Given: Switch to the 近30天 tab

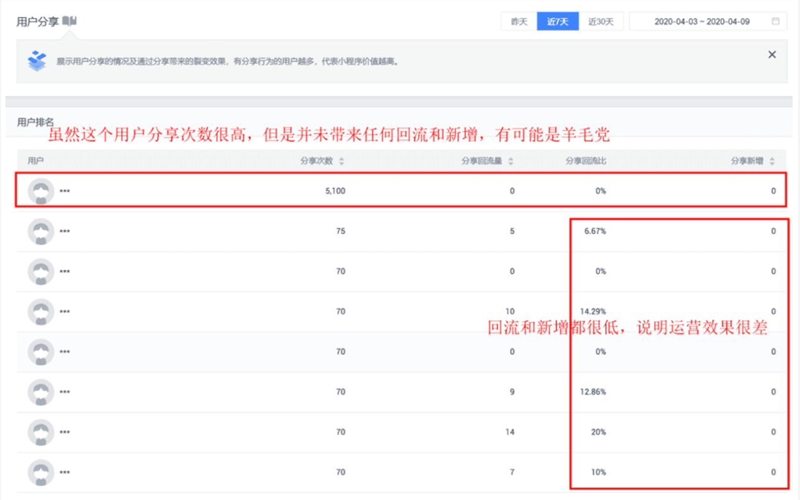Looking at the screenshot, I should (x=601, y=21).
